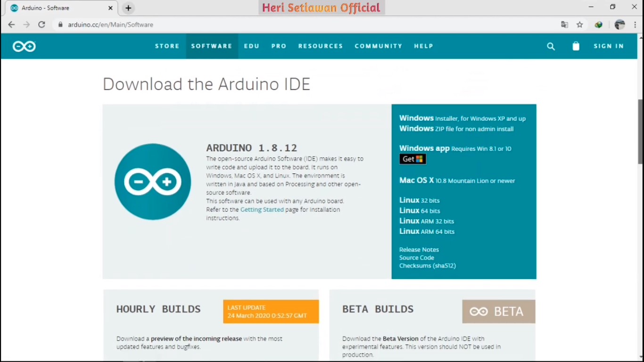Select the SOFTWARE menu item
The height and width of the screenshot is (362, 644).
pyautogui.click(x=212, y=46)
